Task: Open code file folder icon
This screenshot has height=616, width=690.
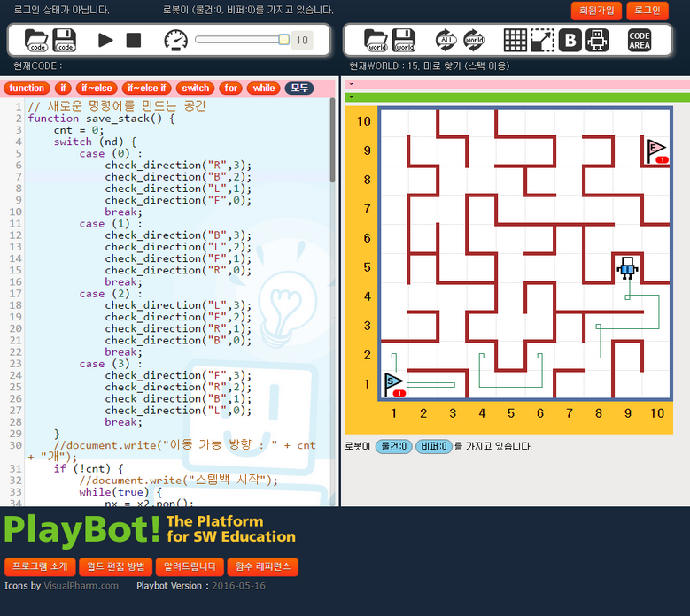Action: pyautogui.click(x=36, y=40)
